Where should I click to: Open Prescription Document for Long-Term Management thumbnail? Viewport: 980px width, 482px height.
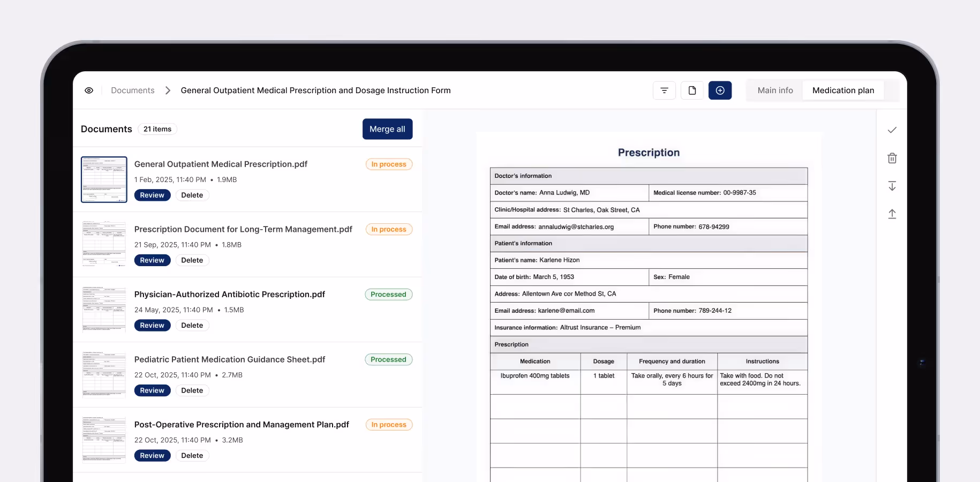pos(104,244)
